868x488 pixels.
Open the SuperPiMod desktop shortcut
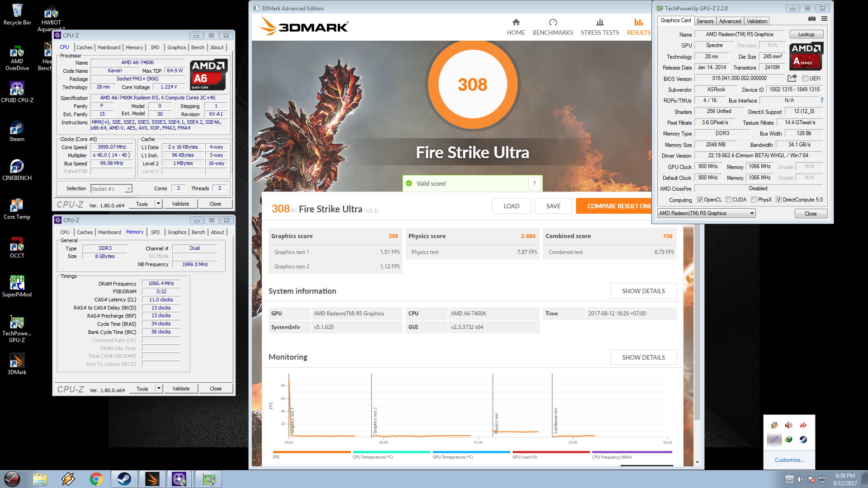(x=17, y=286)
